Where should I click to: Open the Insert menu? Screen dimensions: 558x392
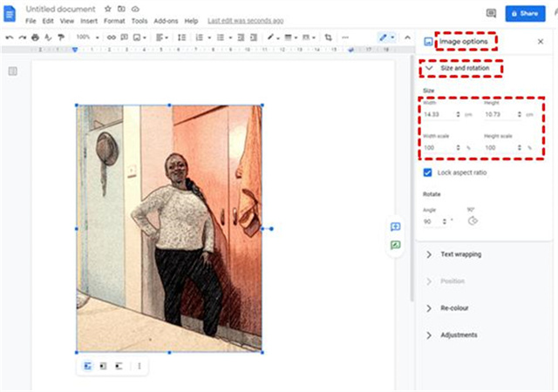89,20
